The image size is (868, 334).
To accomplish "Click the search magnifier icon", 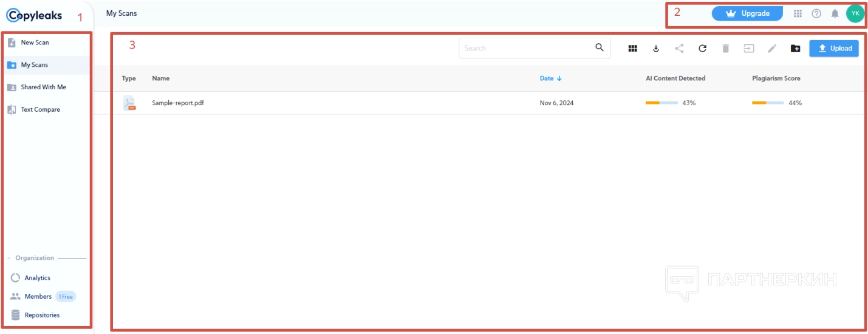I will [600, 47].
